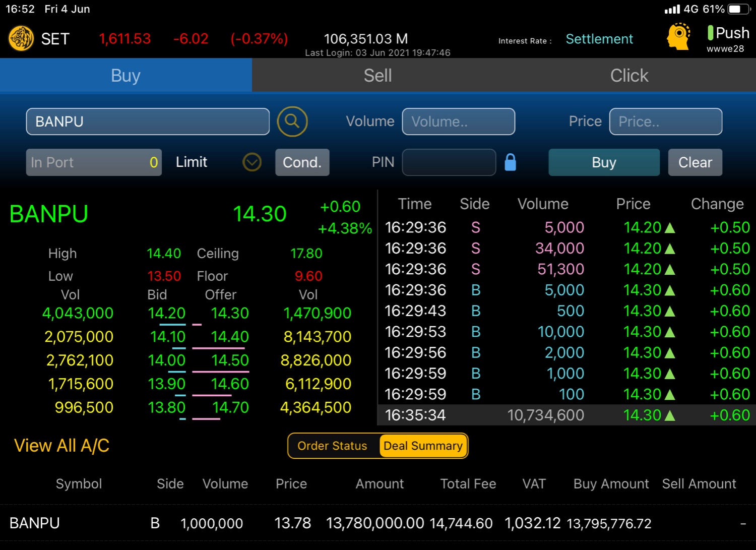Submit order with the Buy button
Viewport: 756px width, 550px height.
604,162
